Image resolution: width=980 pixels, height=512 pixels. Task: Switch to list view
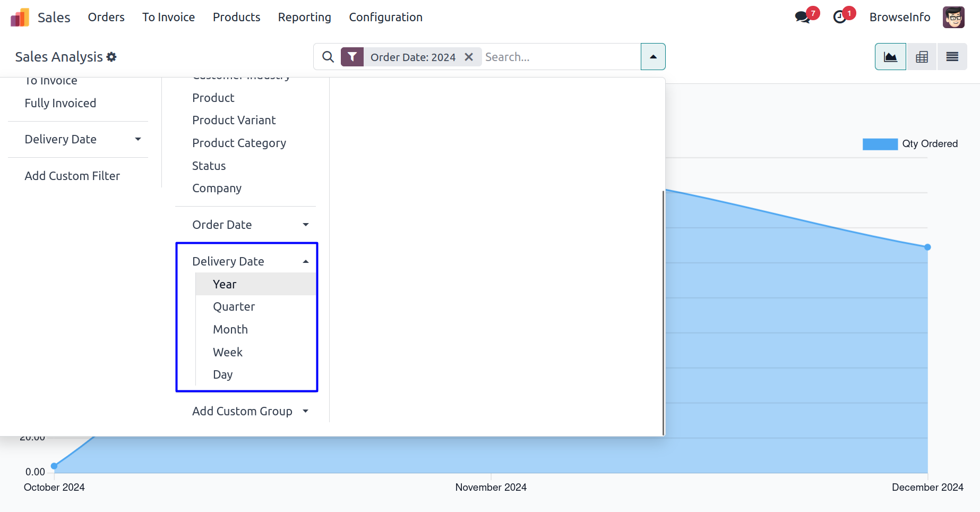click(952, 57)
